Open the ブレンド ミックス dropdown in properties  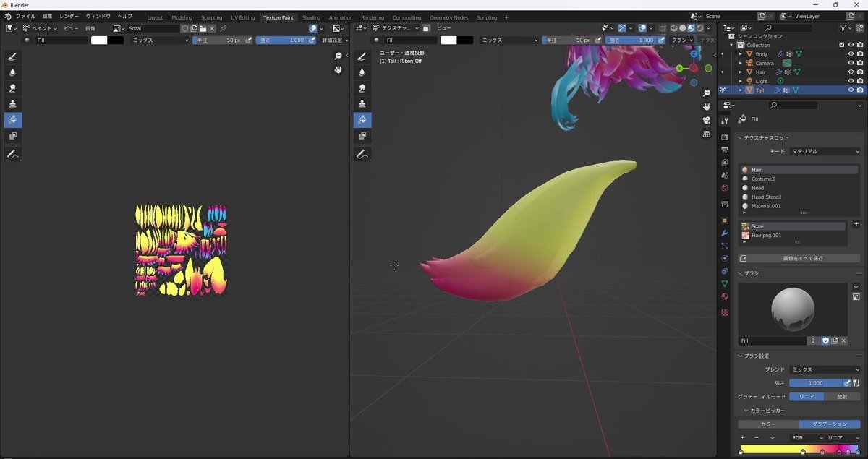click(825, 369)
